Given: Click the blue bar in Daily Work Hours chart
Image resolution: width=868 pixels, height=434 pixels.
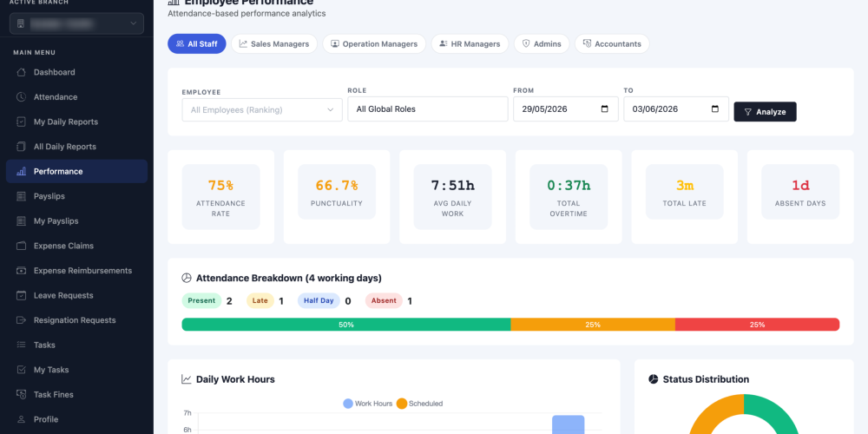Looking at the screenshot, I should tap(569, 424).
